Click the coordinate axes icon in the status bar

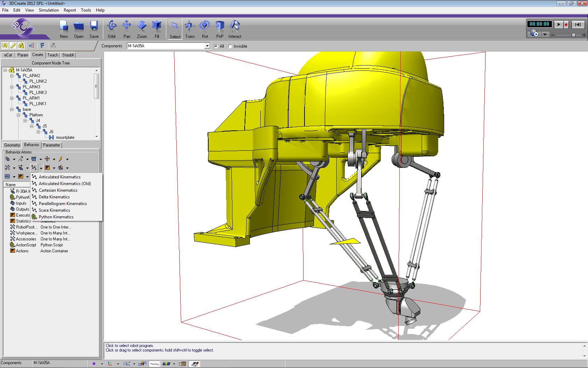click(x=110, y=363)
